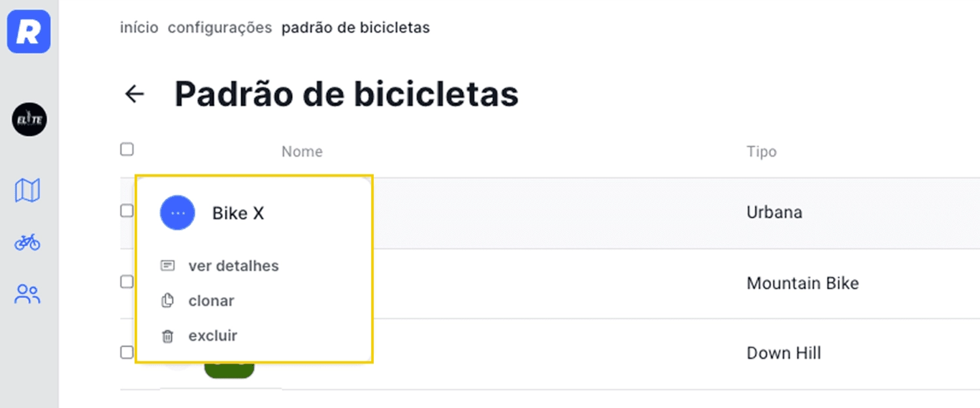Screen dimensions: 980x408
Task: Go back using the left arrow
Action: [135, 94]
